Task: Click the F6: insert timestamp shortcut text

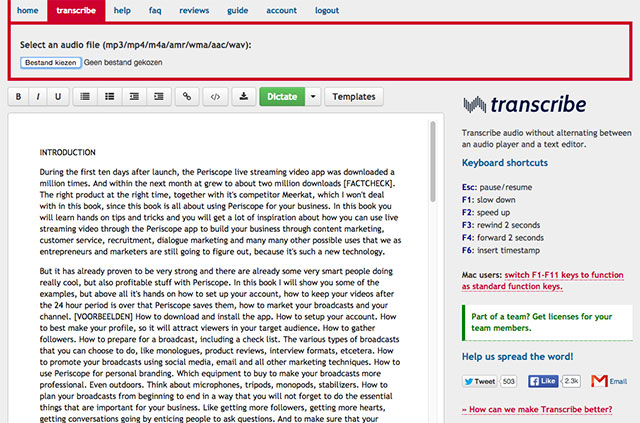Action: pos(500,250)
